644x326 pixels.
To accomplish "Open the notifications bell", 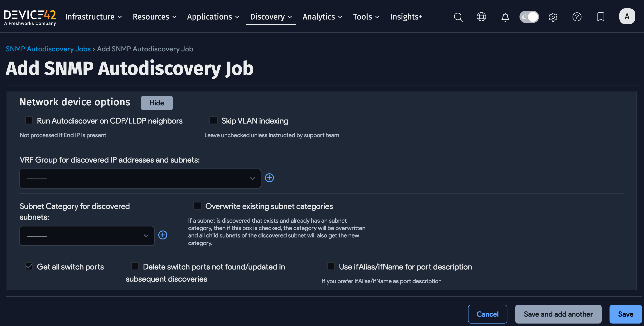I will (x=505, y=17).
